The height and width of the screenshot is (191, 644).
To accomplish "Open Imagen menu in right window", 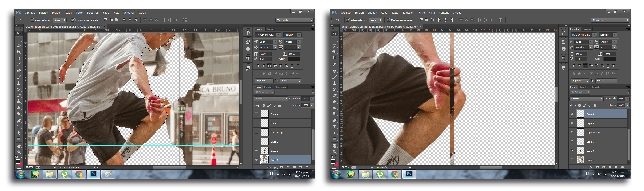I will pyautogui.click(x=372, y=12).
